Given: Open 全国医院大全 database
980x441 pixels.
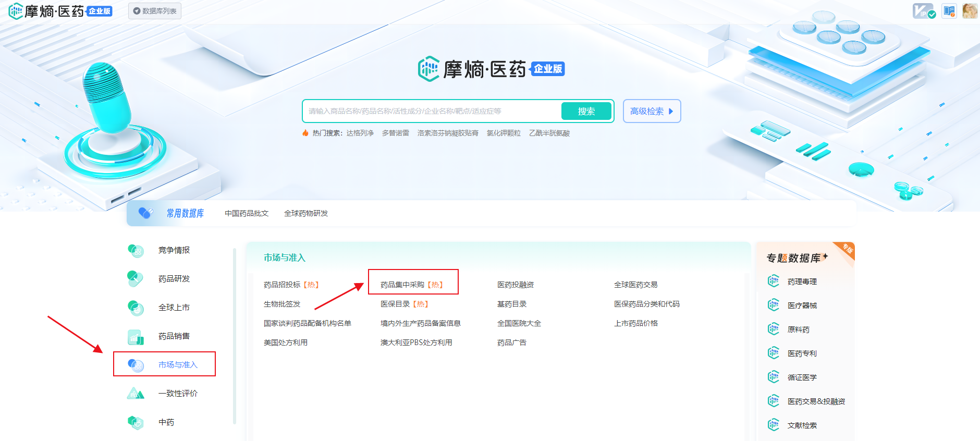Looking at the screenshot, I should click(x=519, y=323).
